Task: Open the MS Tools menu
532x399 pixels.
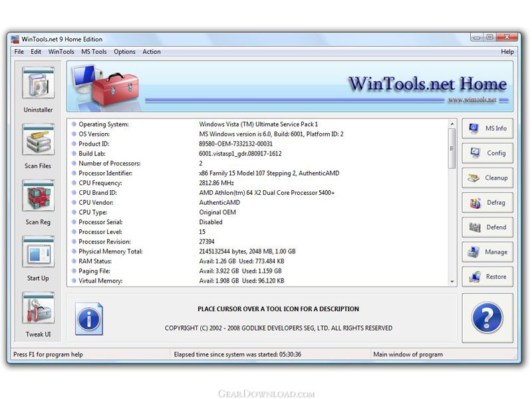Action: (94, 52)
